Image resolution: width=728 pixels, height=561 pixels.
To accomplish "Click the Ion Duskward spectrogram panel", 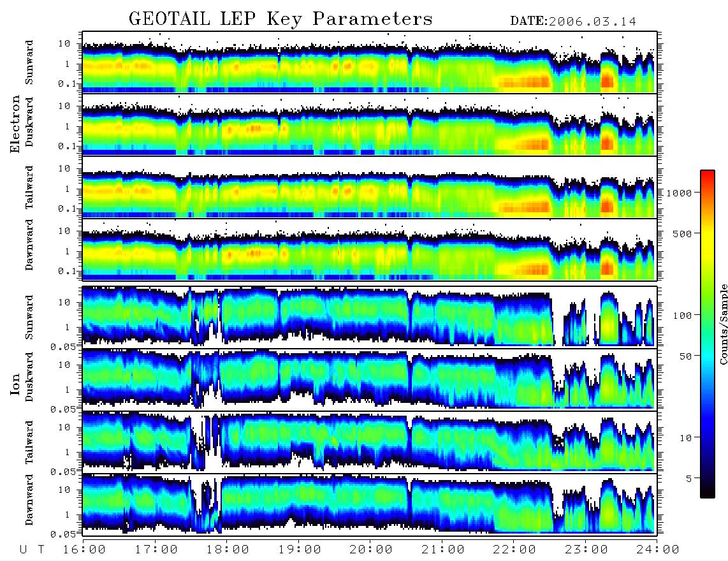I will tap(370, 379).
